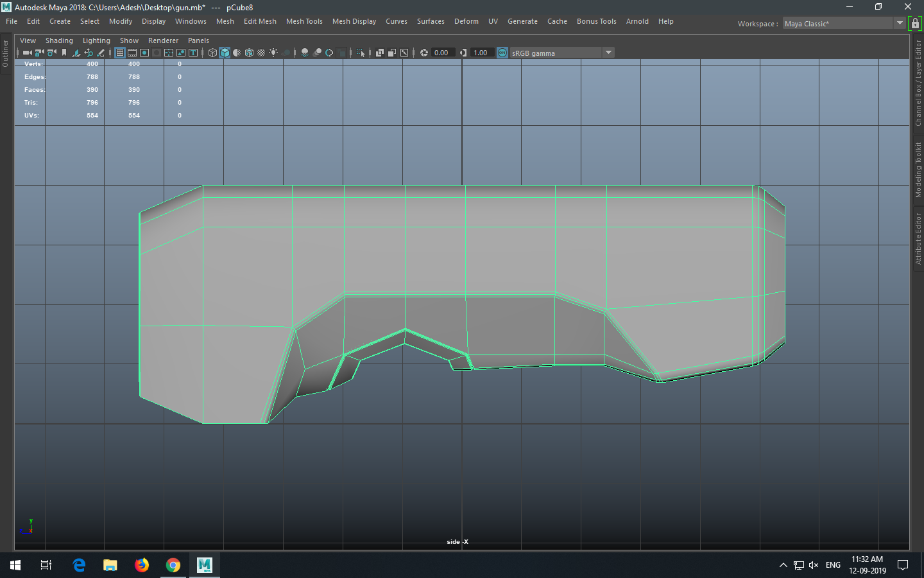
Task: Click the Task View taskbar icon
Action: (46, 565)
